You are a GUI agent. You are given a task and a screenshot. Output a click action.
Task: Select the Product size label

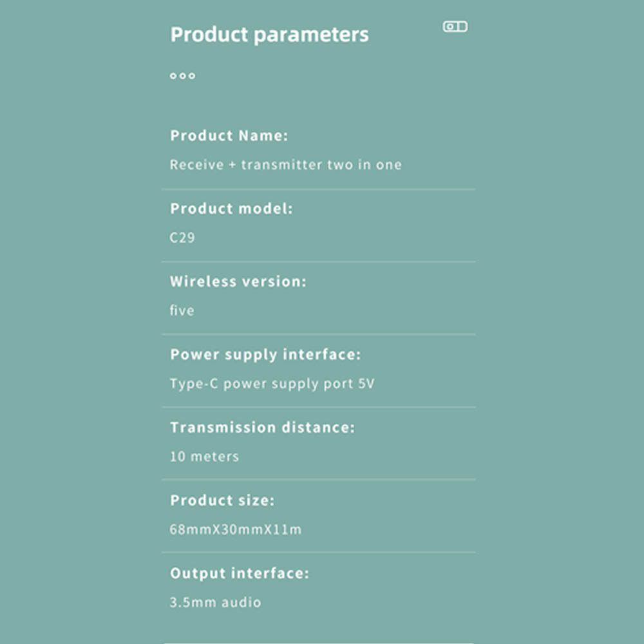222,500
